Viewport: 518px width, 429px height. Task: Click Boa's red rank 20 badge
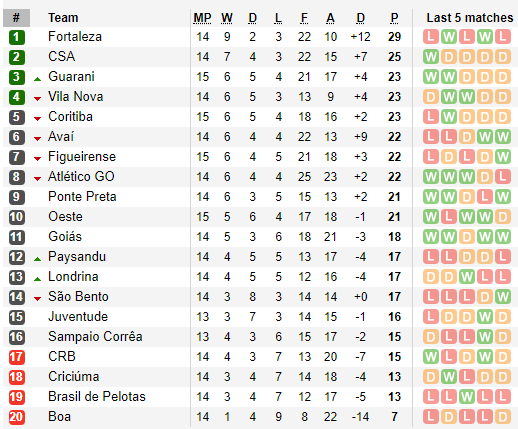[x=17, y=417]
